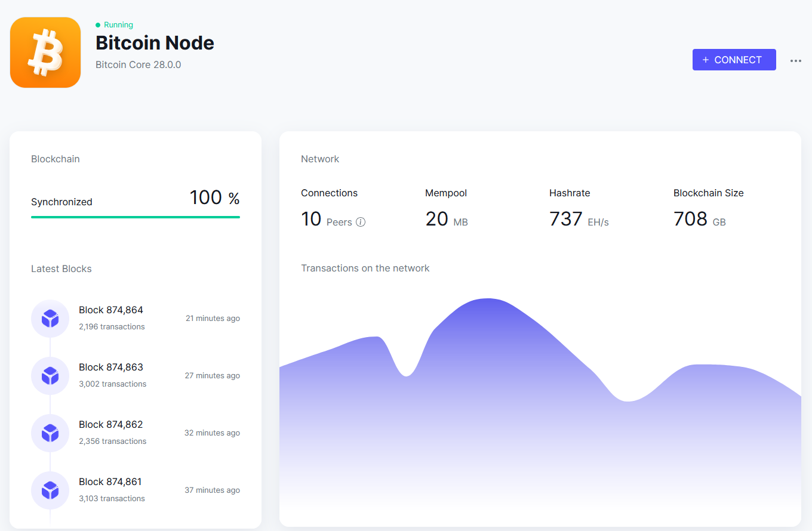Click the 20 MB mempool value
Viewport: 812px width, 531px height.
click(x=447, y=220)
